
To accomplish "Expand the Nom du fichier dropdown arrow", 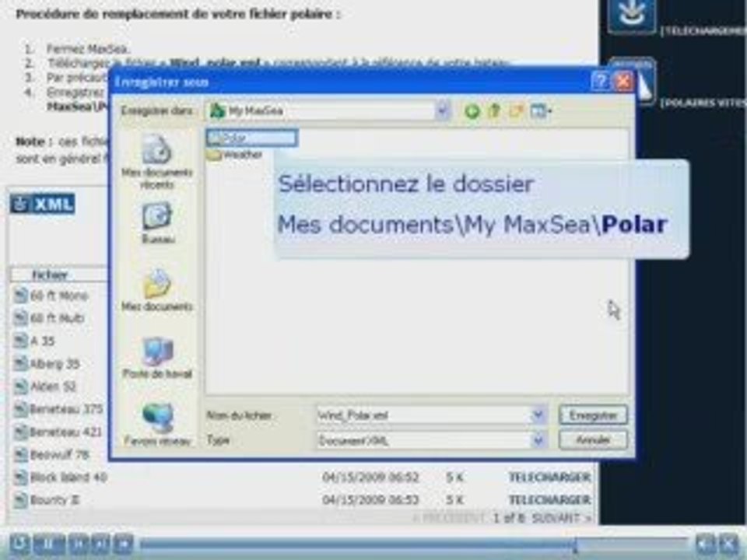I will coord(538,415).
